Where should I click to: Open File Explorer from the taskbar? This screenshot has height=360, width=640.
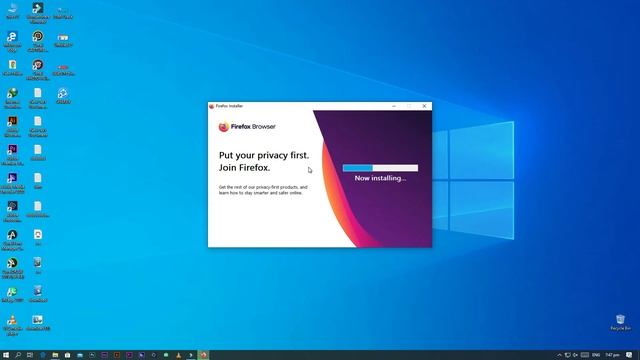[55, 355]
